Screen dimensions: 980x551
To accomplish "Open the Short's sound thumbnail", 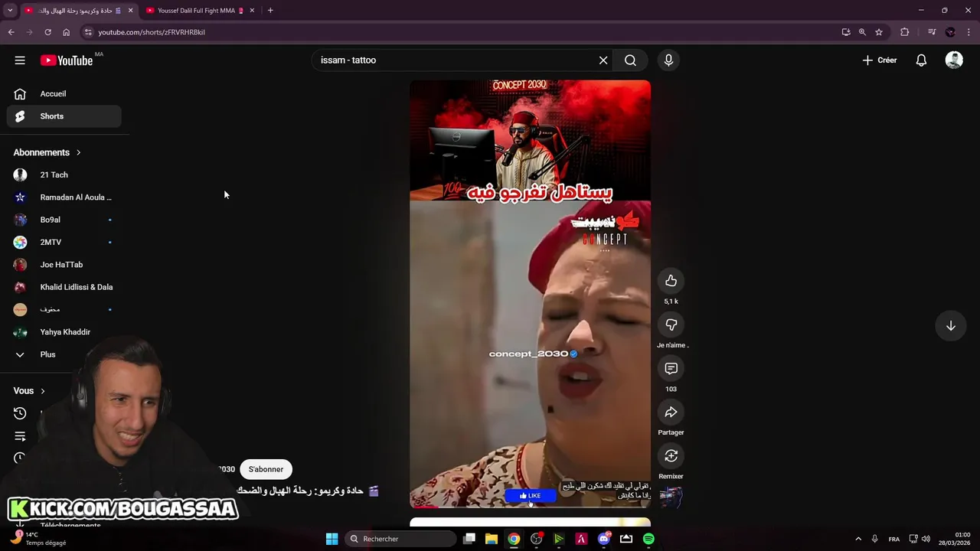I will click(x=671, y=497).
